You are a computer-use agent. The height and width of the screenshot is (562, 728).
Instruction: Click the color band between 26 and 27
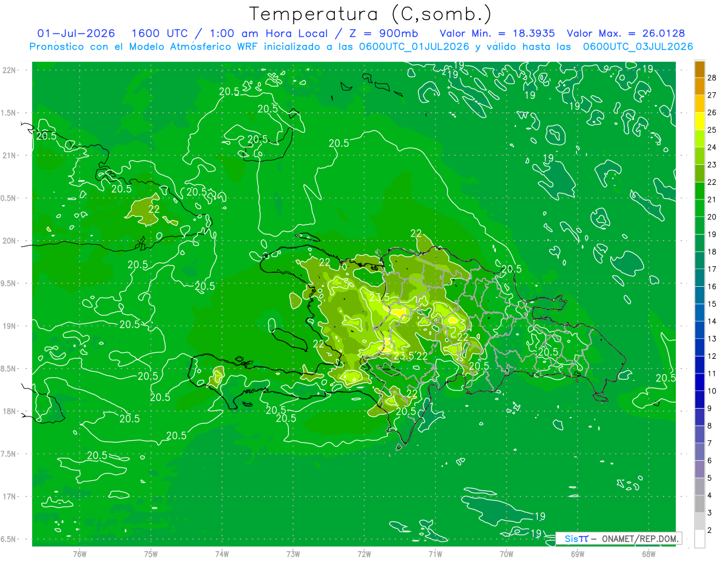(x=699, y=104)
